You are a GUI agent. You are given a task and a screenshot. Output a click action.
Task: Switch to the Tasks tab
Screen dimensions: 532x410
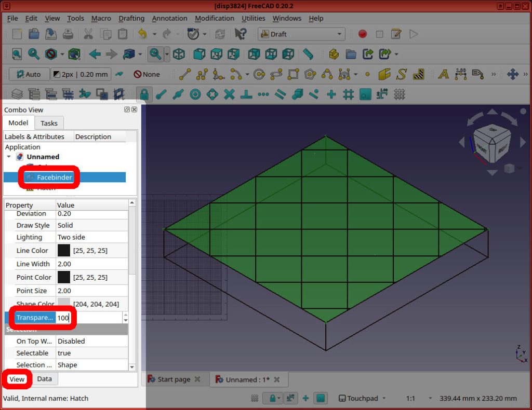coord(49,123)
